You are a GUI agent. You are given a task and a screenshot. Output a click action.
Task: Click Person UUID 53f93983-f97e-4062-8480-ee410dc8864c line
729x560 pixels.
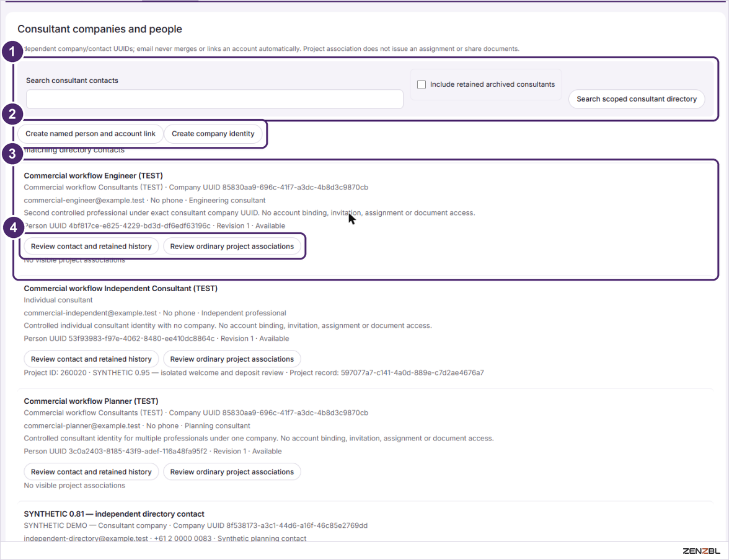pyautogui.click(x=156, y=339)
